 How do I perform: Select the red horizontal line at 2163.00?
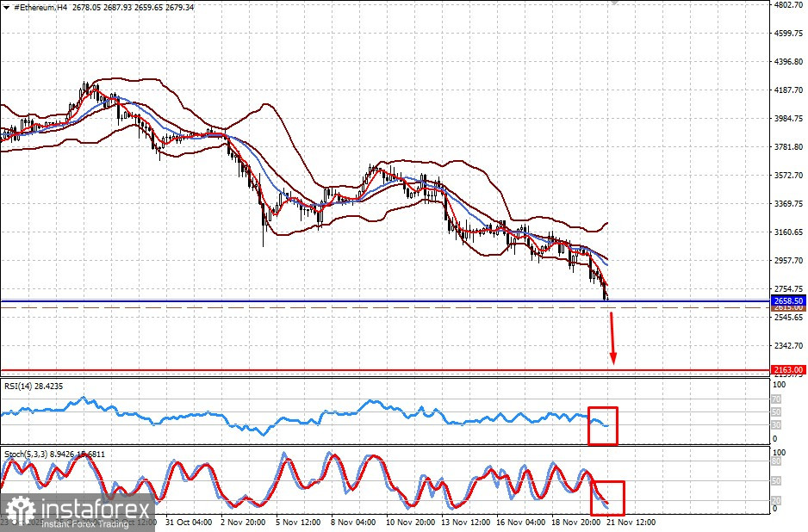point(385,370)
